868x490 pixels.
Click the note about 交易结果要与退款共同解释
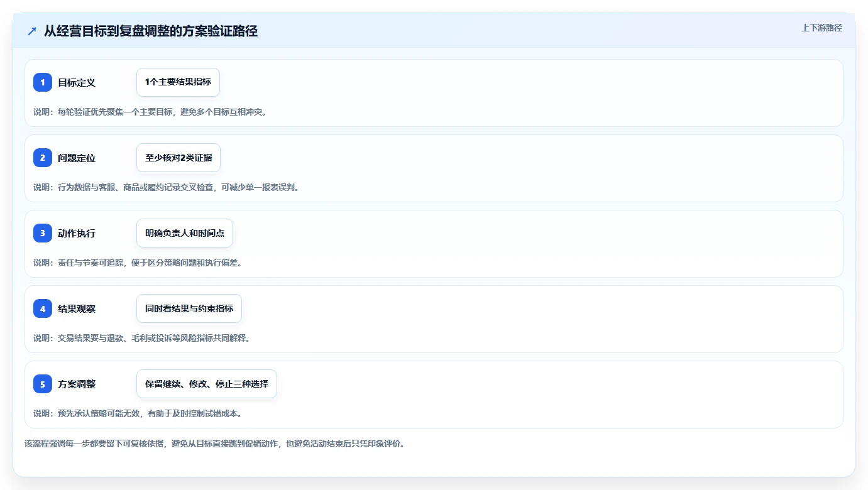click(141, 338)
